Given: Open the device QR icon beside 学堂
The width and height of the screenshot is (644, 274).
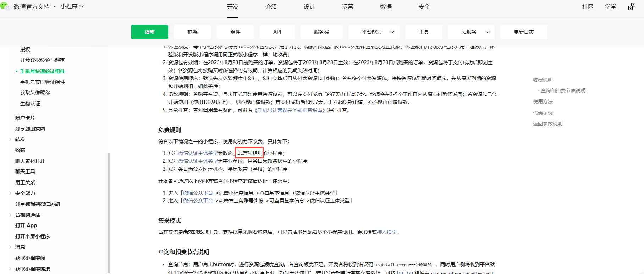Looking at the screenshot, I should pos(632,7).
